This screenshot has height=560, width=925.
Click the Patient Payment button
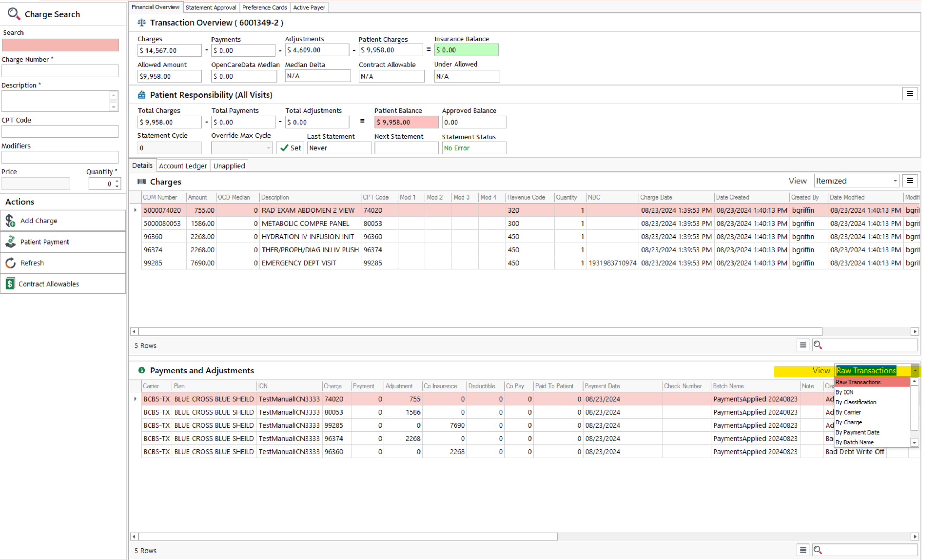[63, 242]
